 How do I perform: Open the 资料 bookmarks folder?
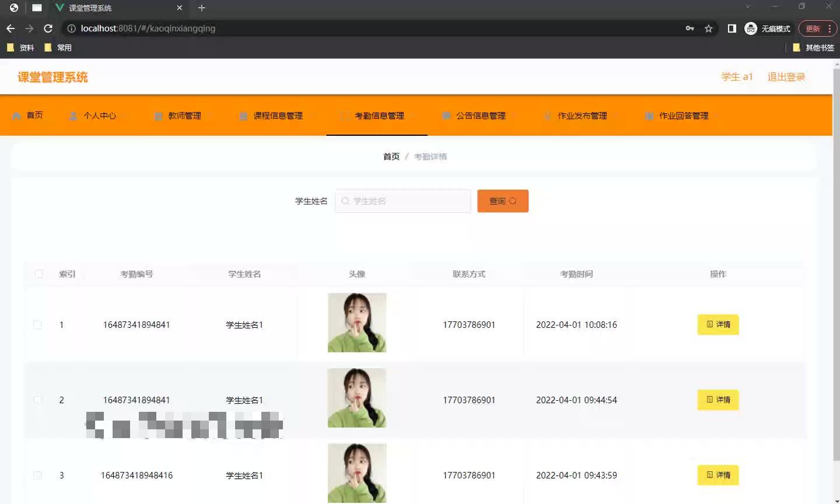point(21,47)
